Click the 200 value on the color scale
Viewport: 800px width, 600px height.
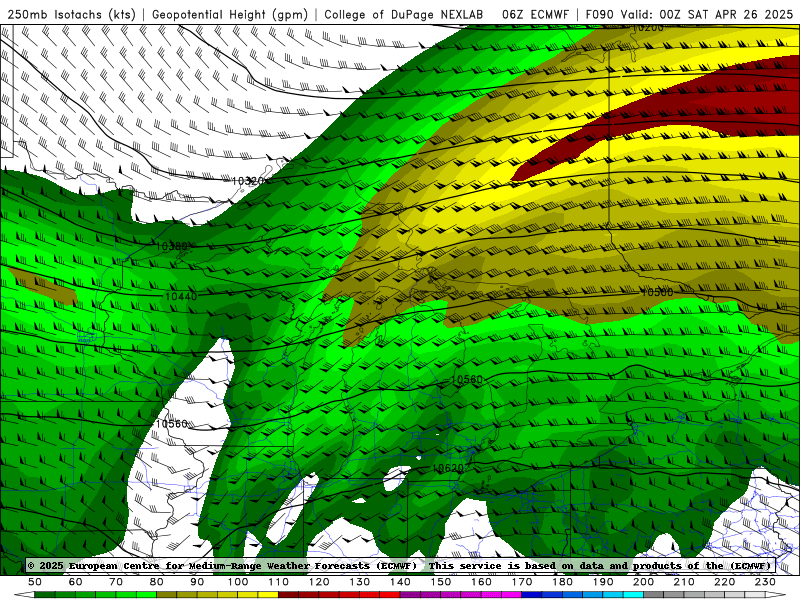tap(643, 582)
